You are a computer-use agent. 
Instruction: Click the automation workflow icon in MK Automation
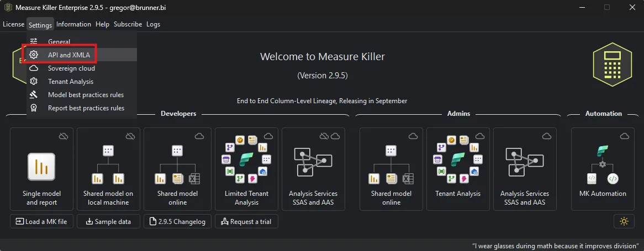603,165
